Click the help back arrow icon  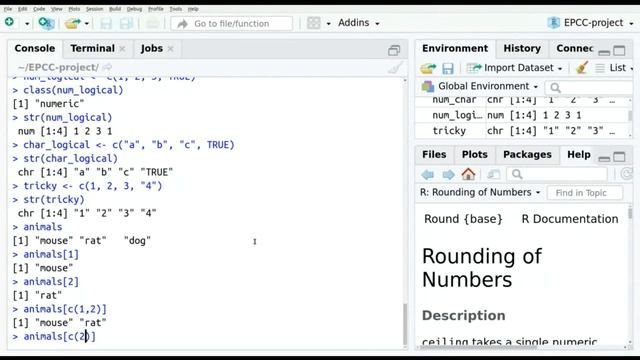427,175
